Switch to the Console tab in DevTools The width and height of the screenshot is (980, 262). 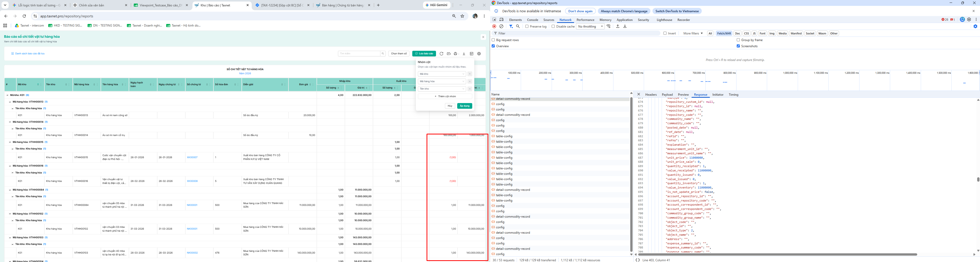click(x=533, y=20)
